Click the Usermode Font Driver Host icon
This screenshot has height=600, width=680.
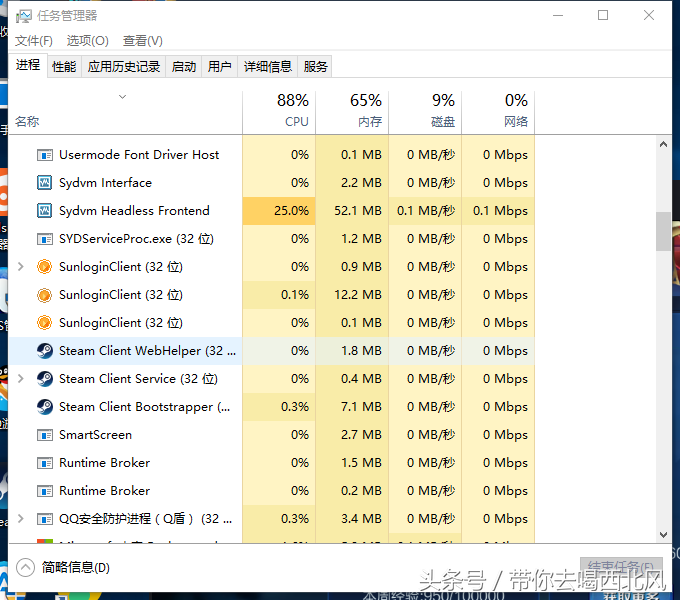point(45,155)
